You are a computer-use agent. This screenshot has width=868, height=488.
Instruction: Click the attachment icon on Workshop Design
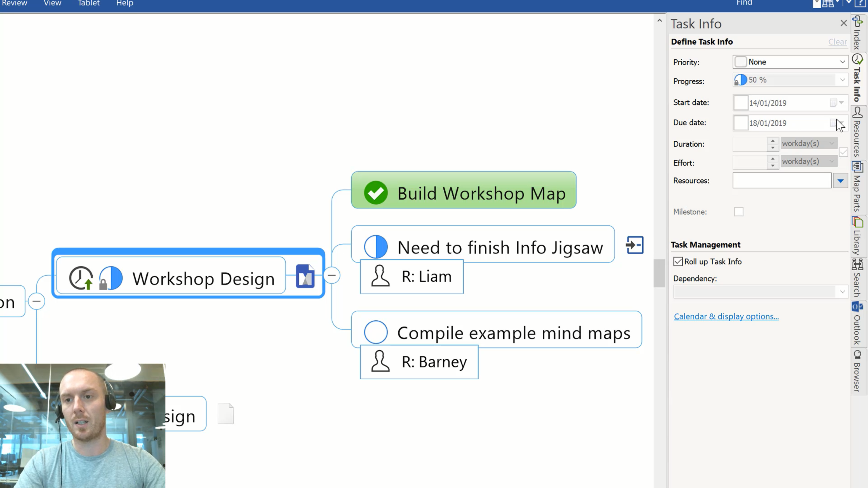[305, 276]
